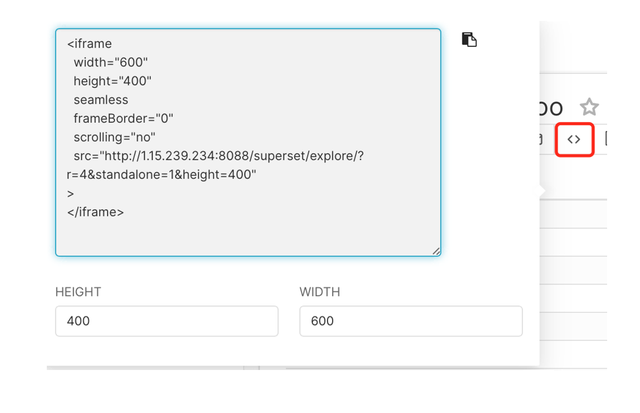
Task: Click the chart title text beside the star
Action: [551, 108]
